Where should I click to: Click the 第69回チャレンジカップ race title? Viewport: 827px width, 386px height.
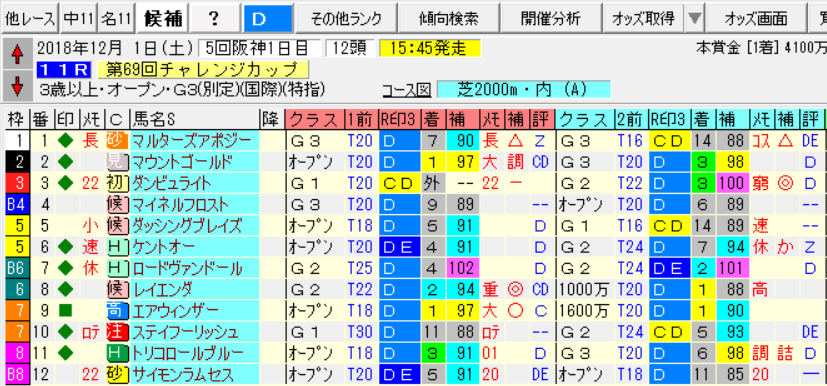pos(203,70)
